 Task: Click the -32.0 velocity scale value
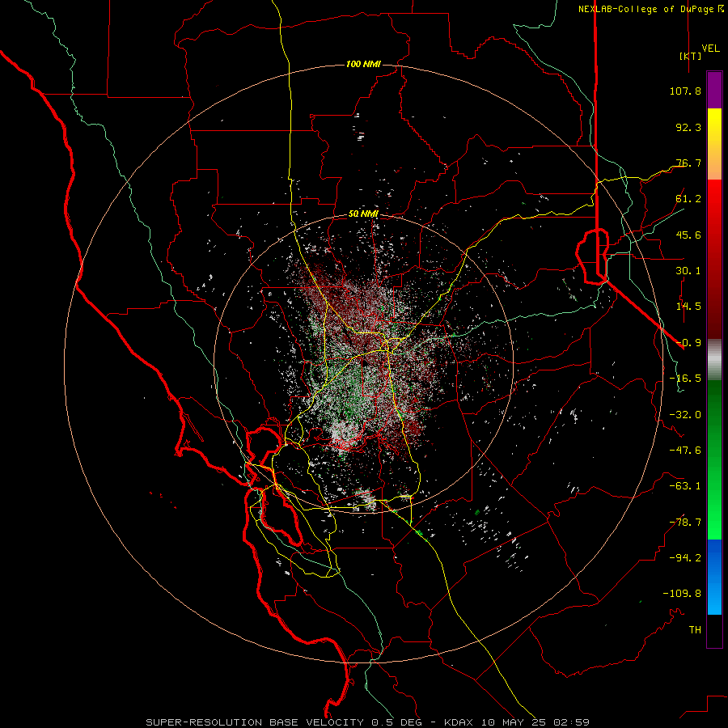685,415
